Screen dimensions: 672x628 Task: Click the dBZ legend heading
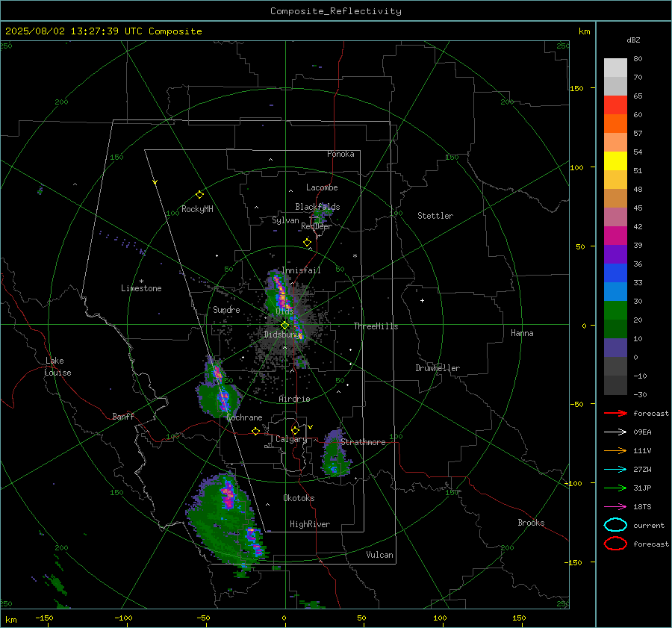coord(633,40)
